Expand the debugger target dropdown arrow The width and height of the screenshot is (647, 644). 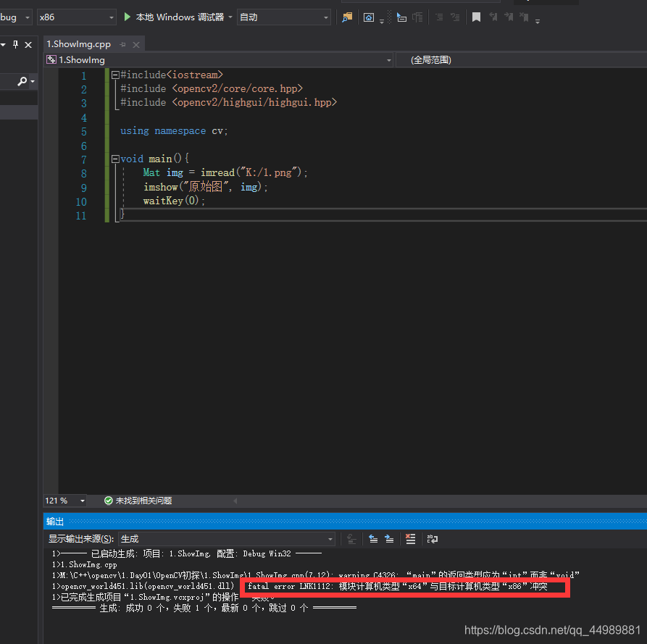[230, 17]
